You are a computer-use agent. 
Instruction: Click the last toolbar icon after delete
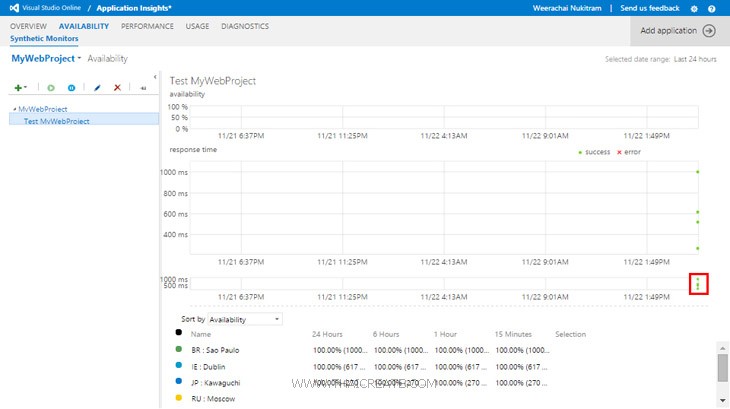[x=143, y=88]
